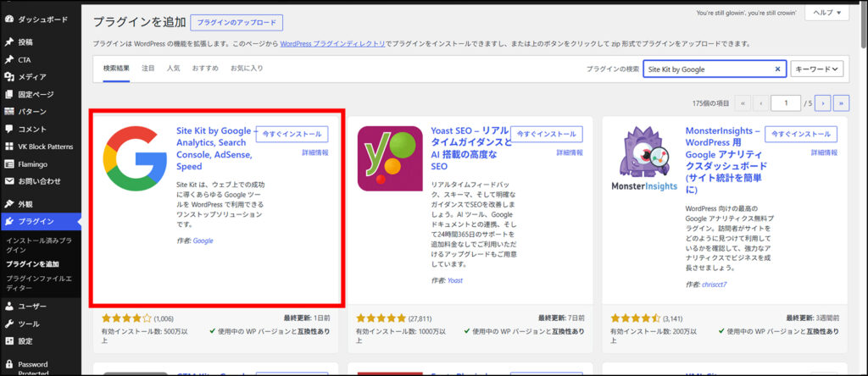
Task: Open 詳細情報 for MonsterInsights
Action: point(824,152)
